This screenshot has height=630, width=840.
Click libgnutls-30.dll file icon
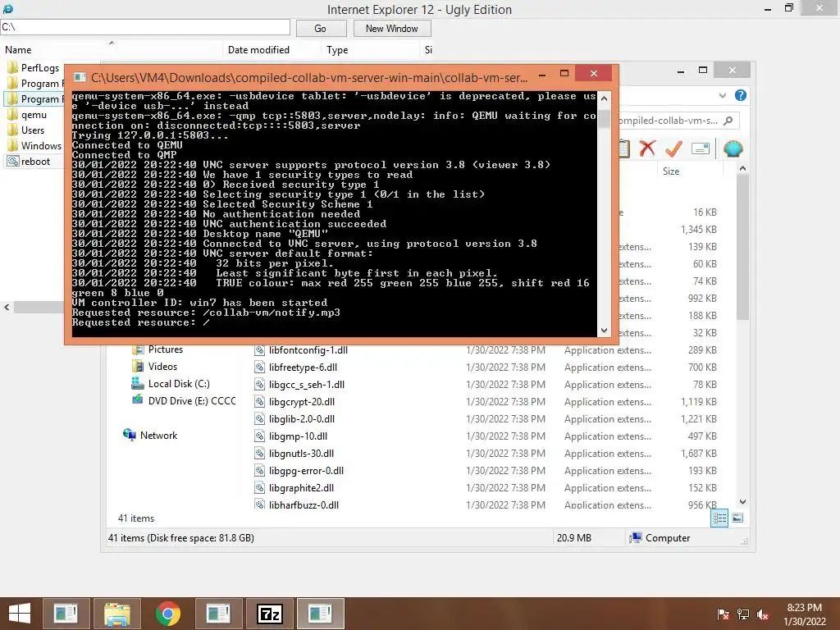click(259, 453)
